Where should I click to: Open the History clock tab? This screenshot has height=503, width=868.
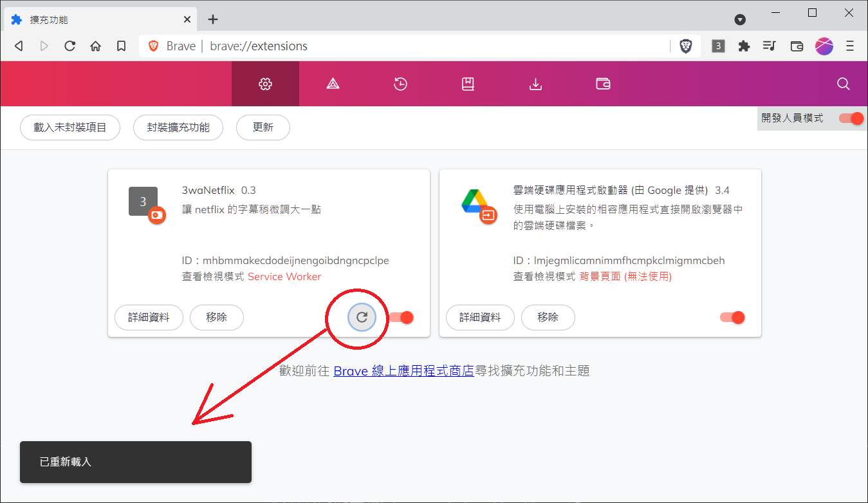point(400,84)
